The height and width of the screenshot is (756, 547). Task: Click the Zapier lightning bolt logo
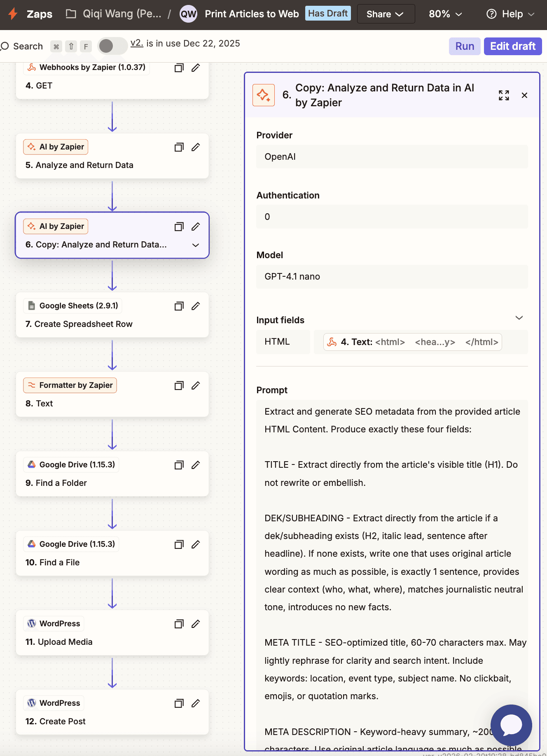(x=13, y=14)
